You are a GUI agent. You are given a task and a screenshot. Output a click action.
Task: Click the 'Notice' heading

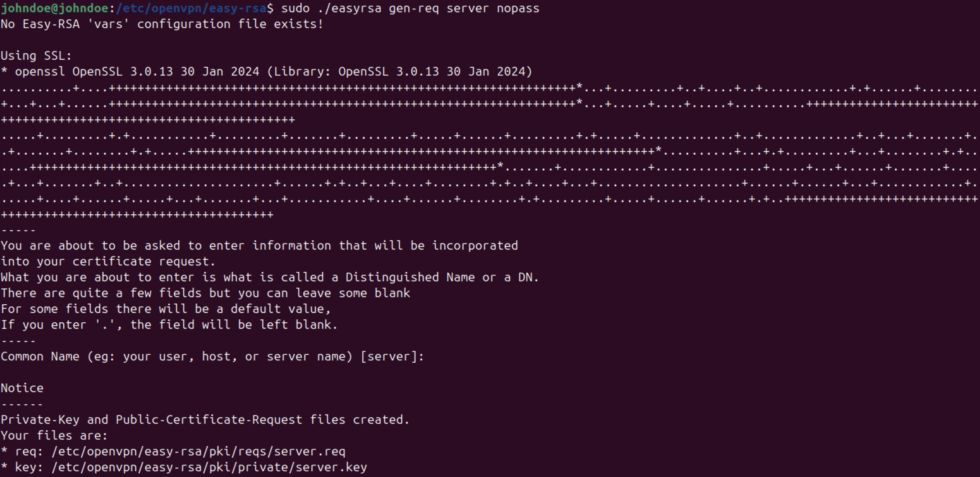(x=22, y=388)
